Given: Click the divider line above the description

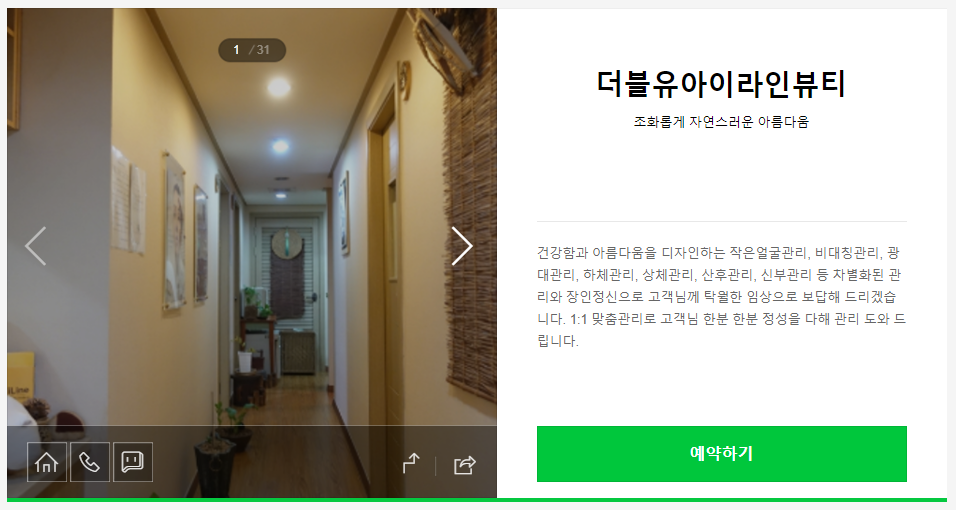Looking at the screenshot, I should 721,221.
